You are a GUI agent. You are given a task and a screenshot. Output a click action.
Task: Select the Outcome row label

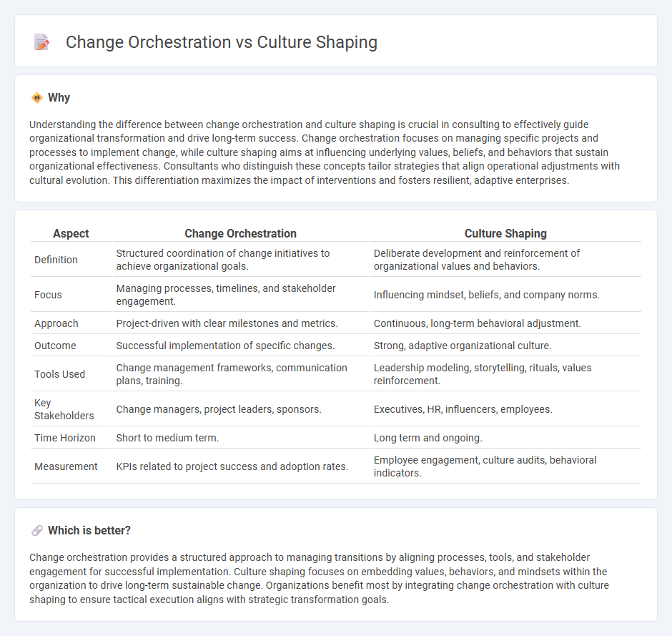coord(55,346)
